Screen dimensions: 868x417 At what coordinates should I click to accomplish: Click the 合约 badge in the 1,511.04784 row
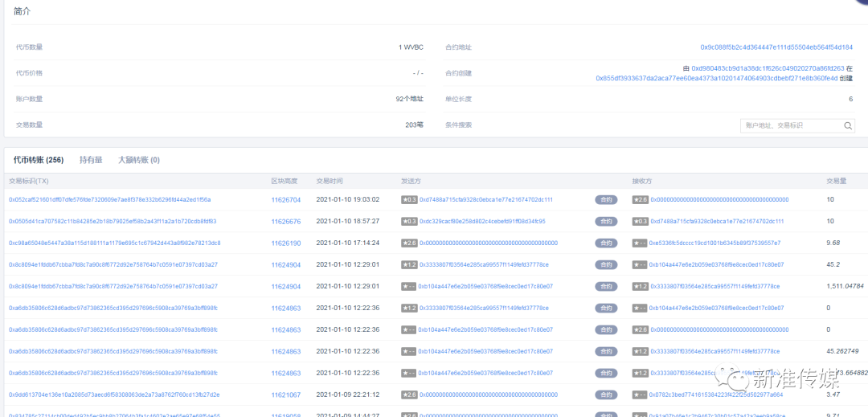point(606,287)
